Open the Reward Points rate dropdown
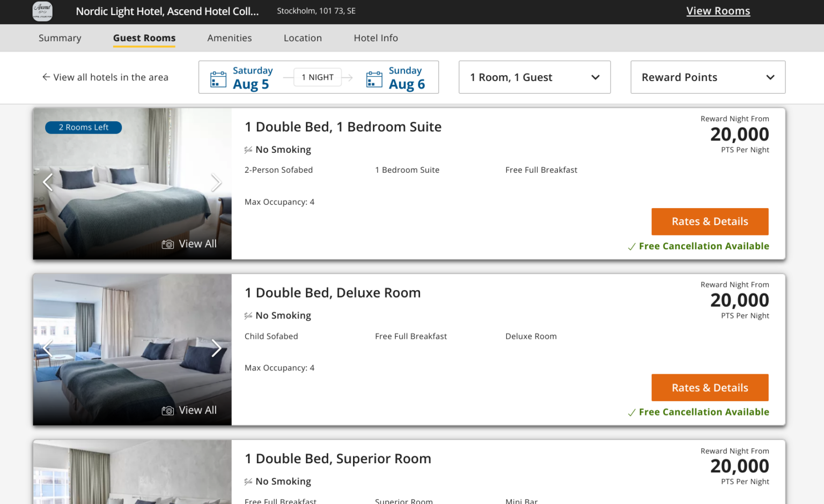This screenshot has height=504, width=824. (708, 77)
